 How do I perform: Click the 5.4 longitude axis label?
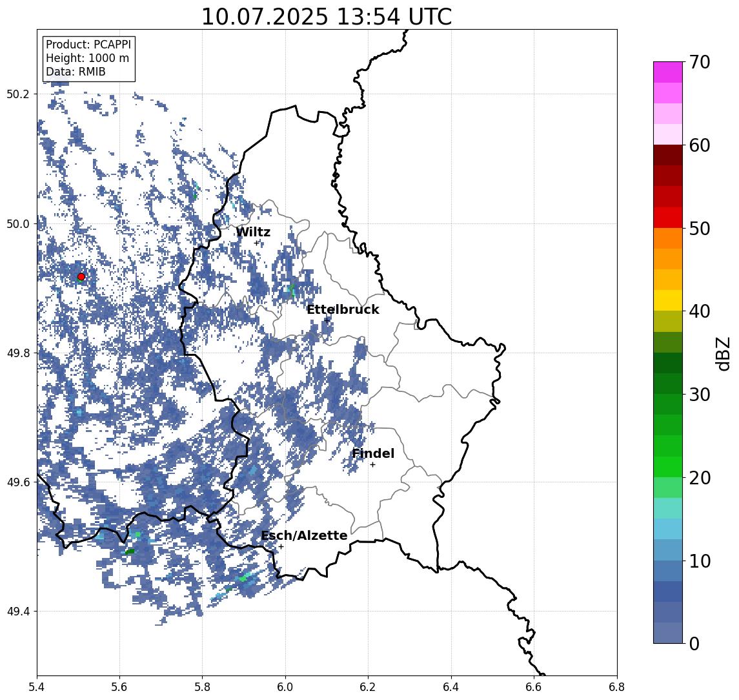point(37,687)
